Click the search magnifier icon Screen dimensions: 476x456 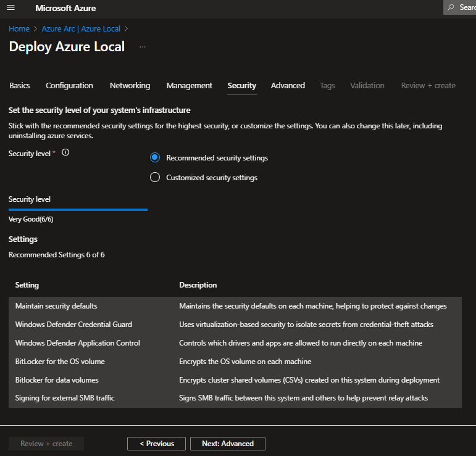(451, 7)
